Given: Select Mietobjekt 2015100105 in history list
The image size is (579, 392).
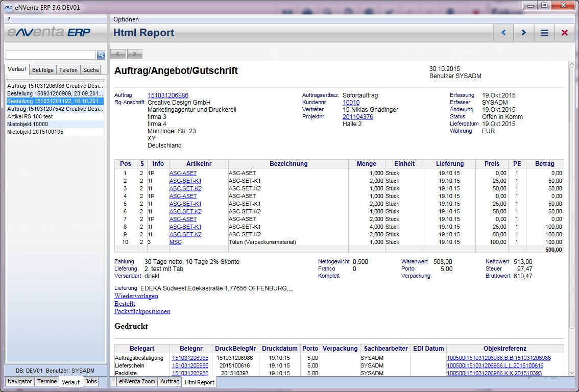Looking at the screenshot, I should (x=35, y=132).
